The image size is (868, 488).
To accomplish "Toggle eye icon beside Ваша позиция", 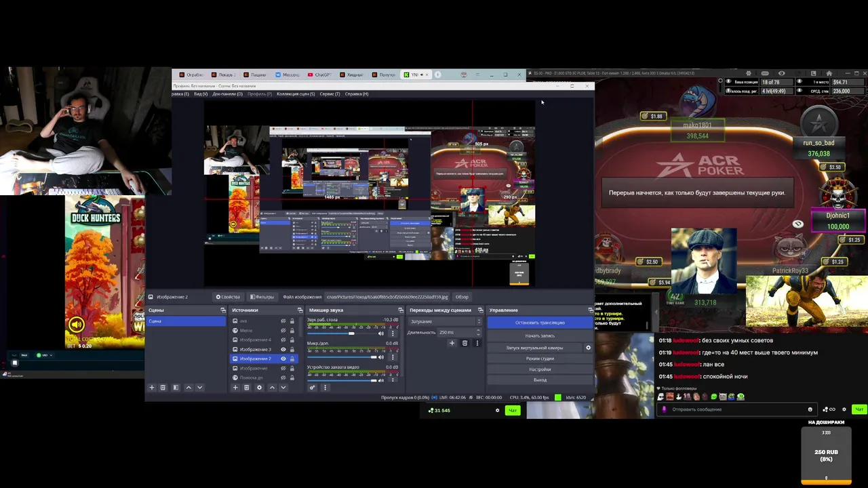I will pyautogui.click(x=728, y=82).
